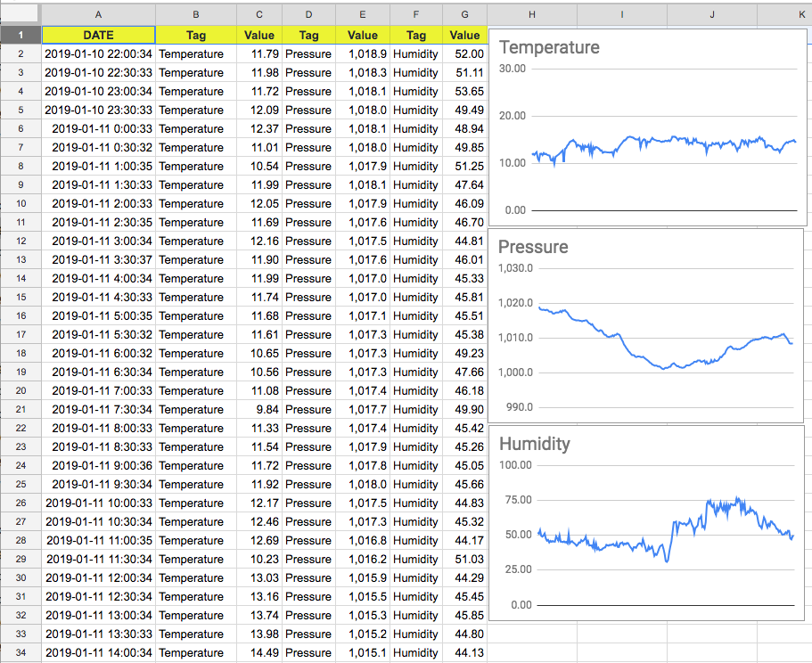Click the yellow DATE header cell

point(98,35)
